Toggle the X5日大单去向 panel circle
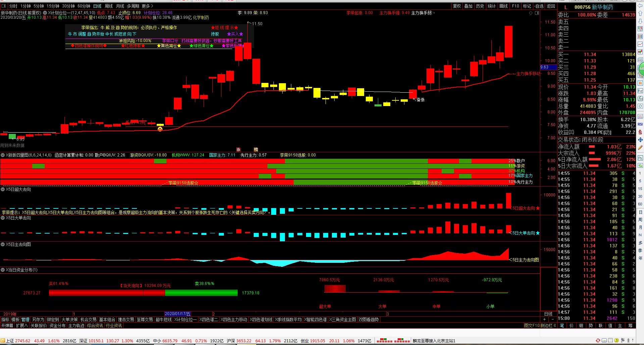This screenshot has height=345, width=644. 3,218
